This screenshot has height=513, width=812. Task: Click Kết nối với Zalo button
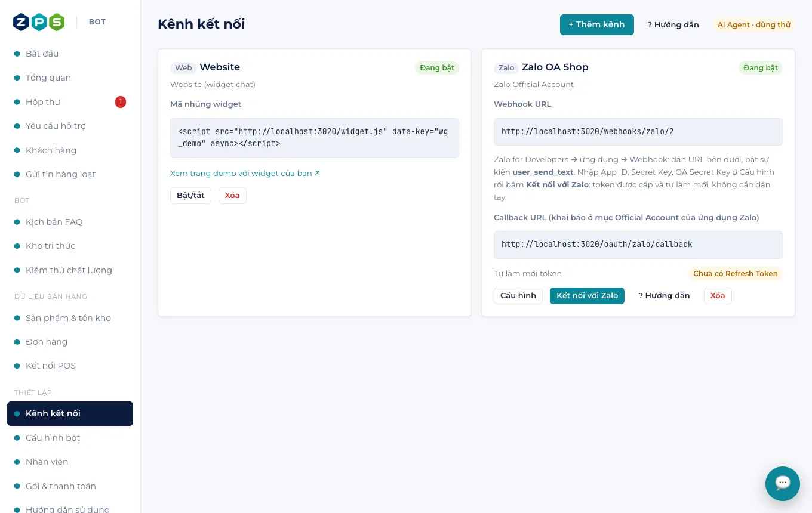587,296
